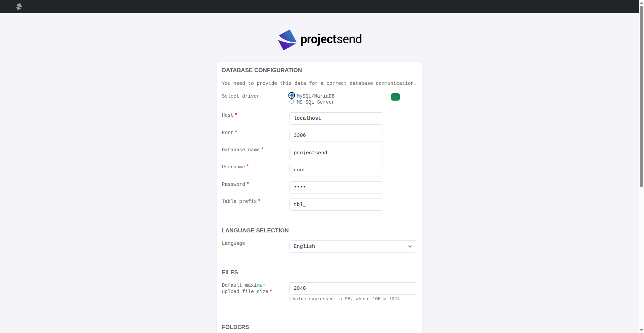Click the ProjectSend icon in top bar
Image resolution: width=644 pixels, height=333 pixels.
pos(19,7)
